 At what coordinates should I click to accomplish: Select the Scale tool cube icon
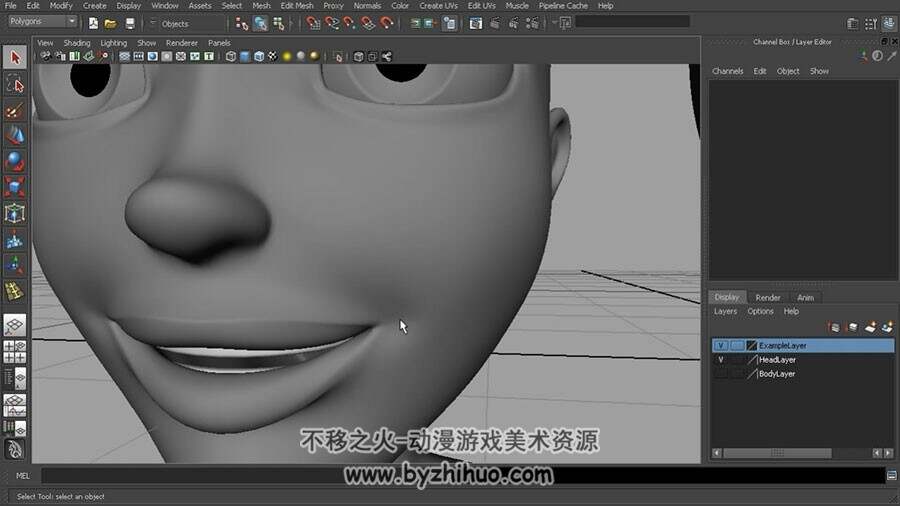click(15, 187)
